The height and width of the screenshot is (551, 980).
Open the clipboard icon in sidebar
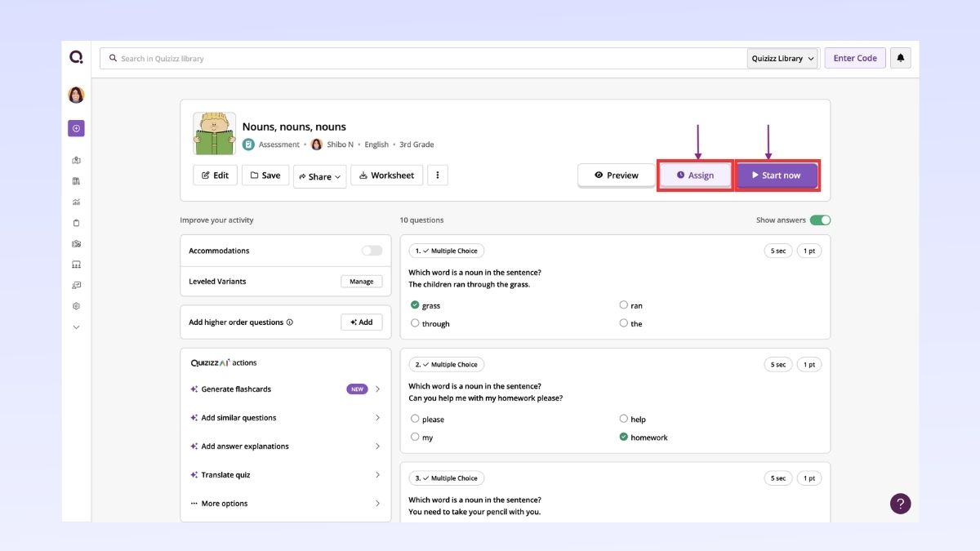point(76,223)
